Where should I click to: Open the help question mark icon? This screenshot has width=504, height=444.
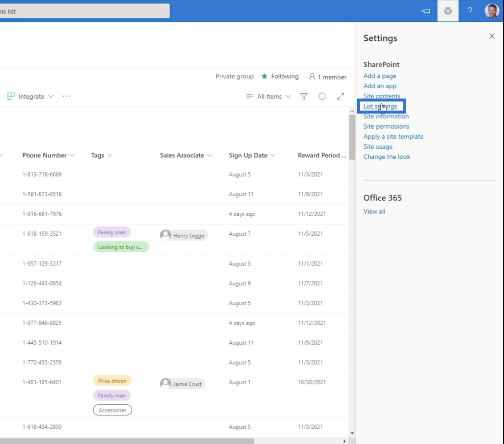[x=470, y=11]
